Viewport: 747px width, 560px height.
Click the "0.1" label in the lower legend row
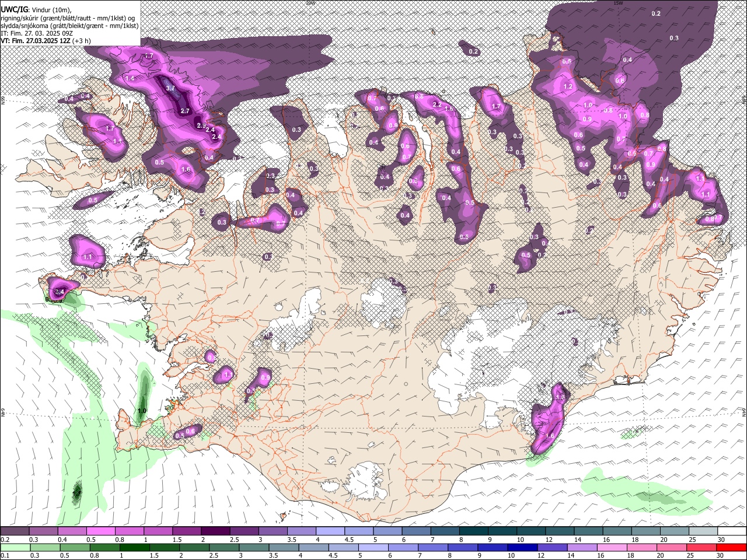tap(5, 556)
